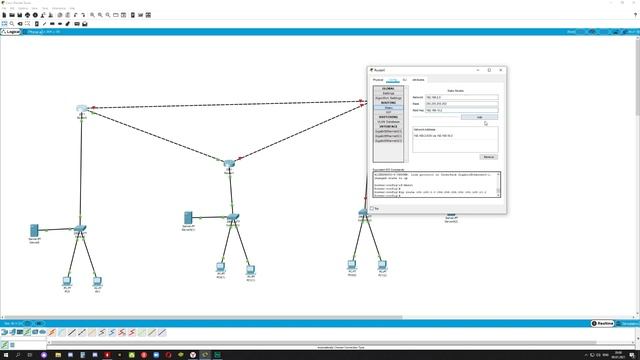Select Server0 on the canvas

[x=34, y=231]
